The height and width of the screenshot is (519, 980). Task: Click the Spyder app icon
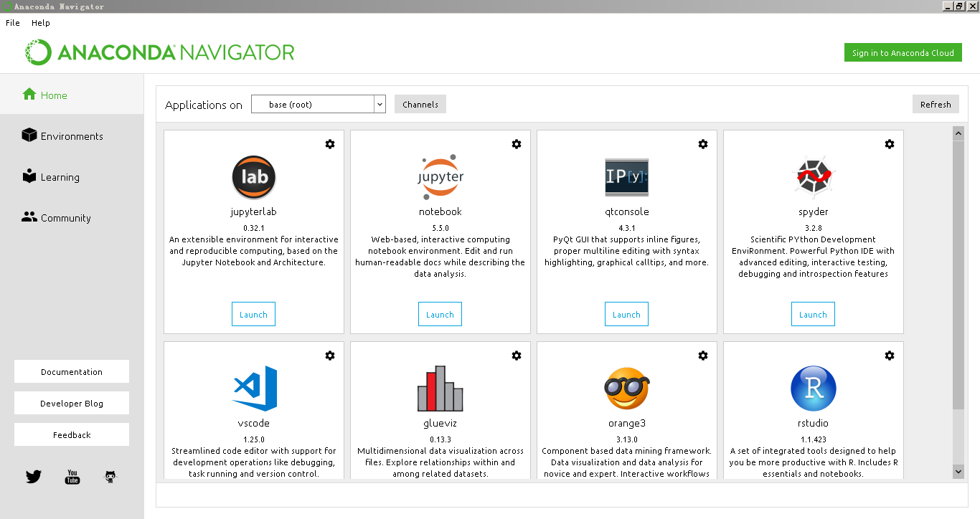click(x=814, y=177)
